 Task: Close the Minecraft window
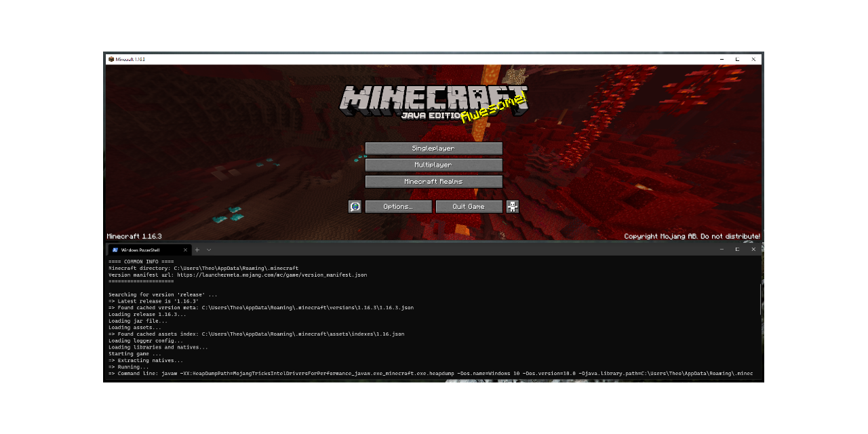pyautogui.click(x=753, y=59)
